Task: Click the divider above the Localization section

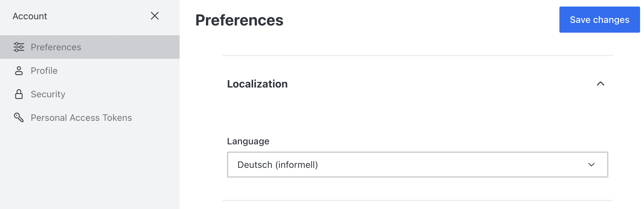Action: pos(418,56)
